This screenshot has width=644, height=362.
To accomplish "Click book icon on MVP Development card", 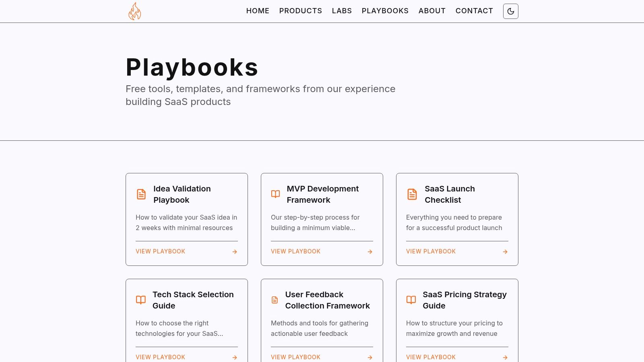I will (275, 194).
